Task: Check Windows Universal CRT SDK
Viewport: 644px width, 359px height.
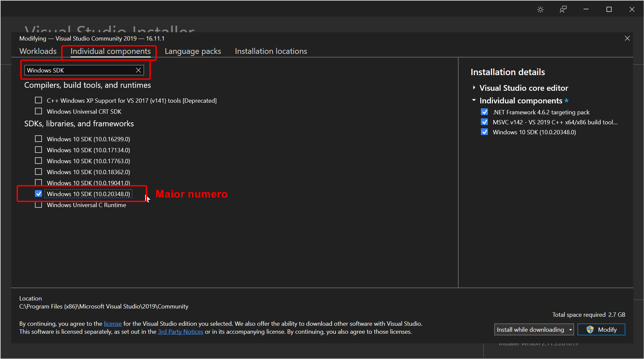Action: (39, 111)
